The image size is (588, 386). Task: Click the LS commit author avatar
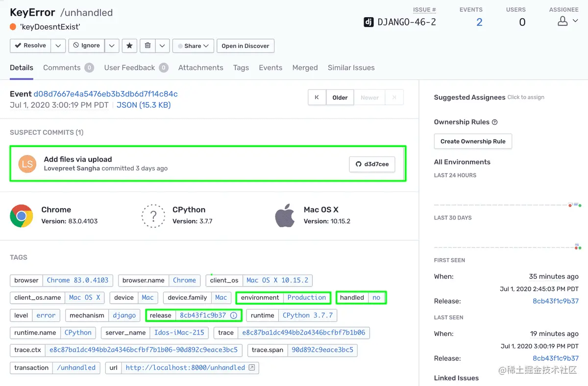(x=27, y=164)
